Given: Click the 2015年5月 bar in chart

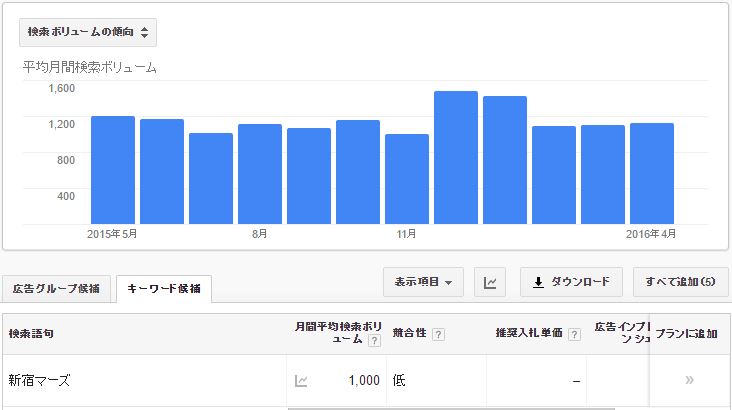Looking at the screenshot, I should (113, 170).
